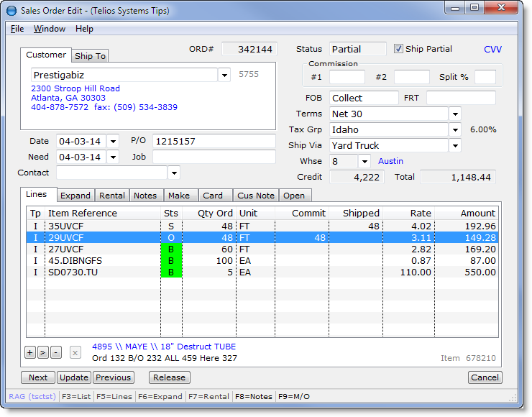The height and width of the screenshot is (417, 532).
Task: Select the green B status cell for 27UVCF
Action: 171,249
